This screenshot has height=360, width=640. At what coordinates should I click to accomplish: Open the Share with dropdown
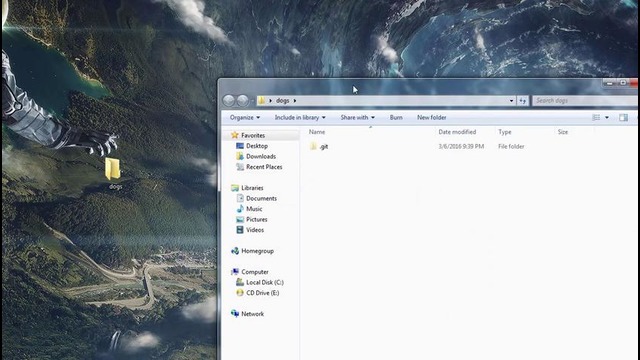point(358,118)
